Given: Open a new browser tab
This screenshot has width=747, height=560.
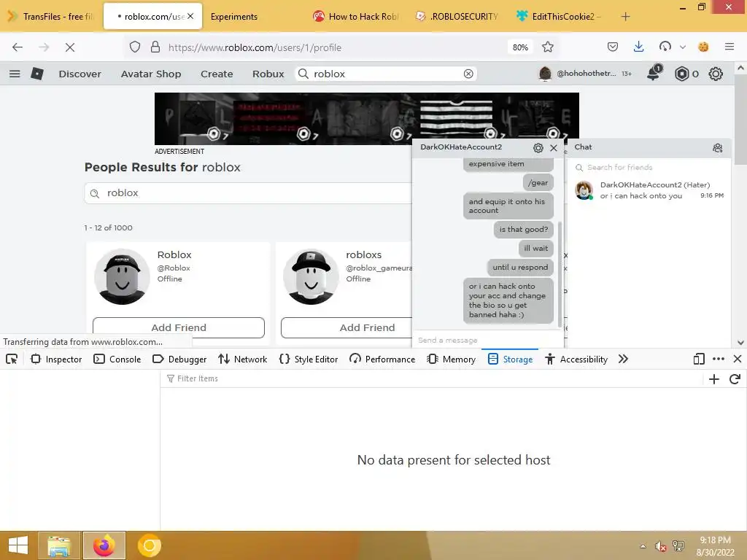Looking at the screenshot, I should [x=625, y=17].
